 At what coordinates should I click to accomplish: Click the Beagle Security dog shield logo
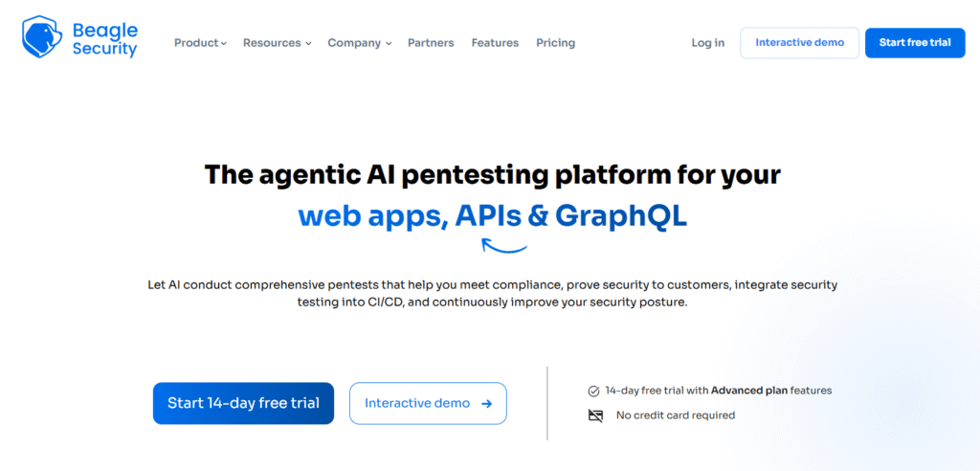point(43,37)
